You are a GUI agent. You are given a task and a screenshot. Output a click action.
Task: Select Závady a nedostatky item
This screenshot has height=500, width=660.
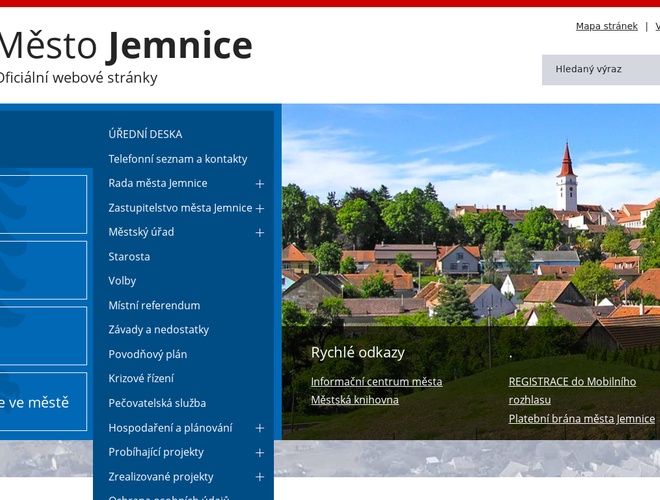(x=158, y=330)
